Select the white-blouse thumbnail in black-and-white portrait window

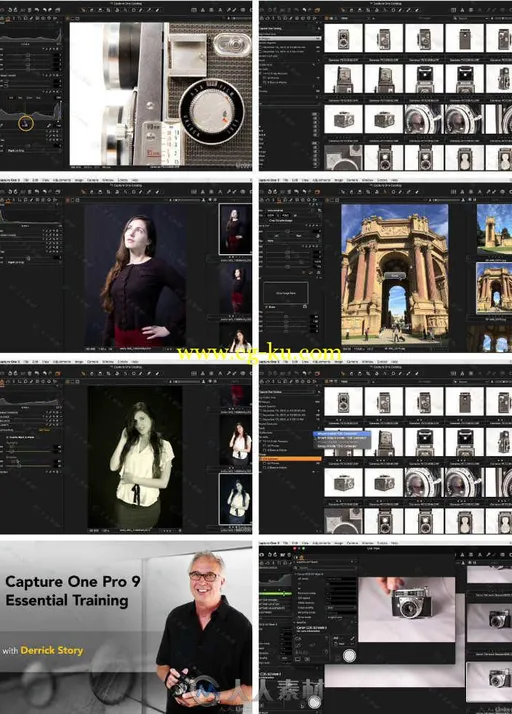click(236, 442)
